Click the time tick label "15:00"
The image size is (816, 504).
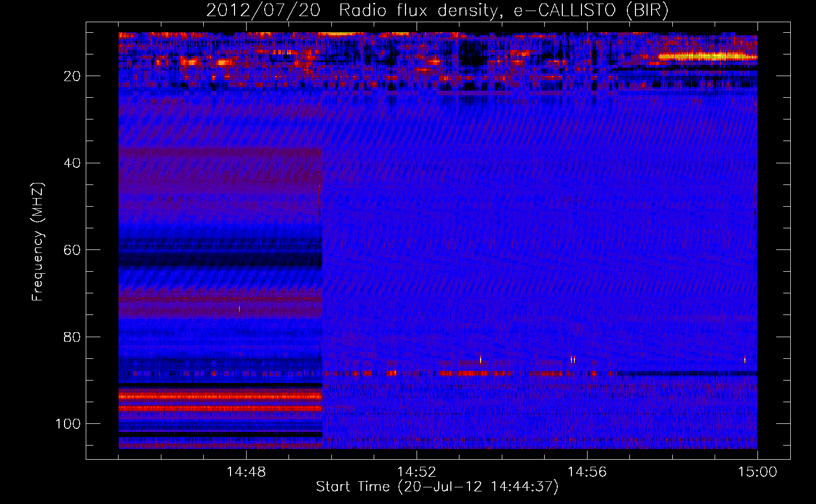pyautogui.click(x=757, y=472)
